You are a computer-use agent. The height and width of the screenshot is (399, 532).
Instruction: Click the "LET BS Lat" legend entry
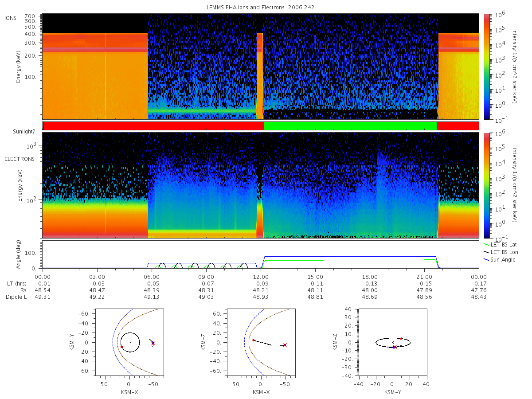(x=500, y=244)
